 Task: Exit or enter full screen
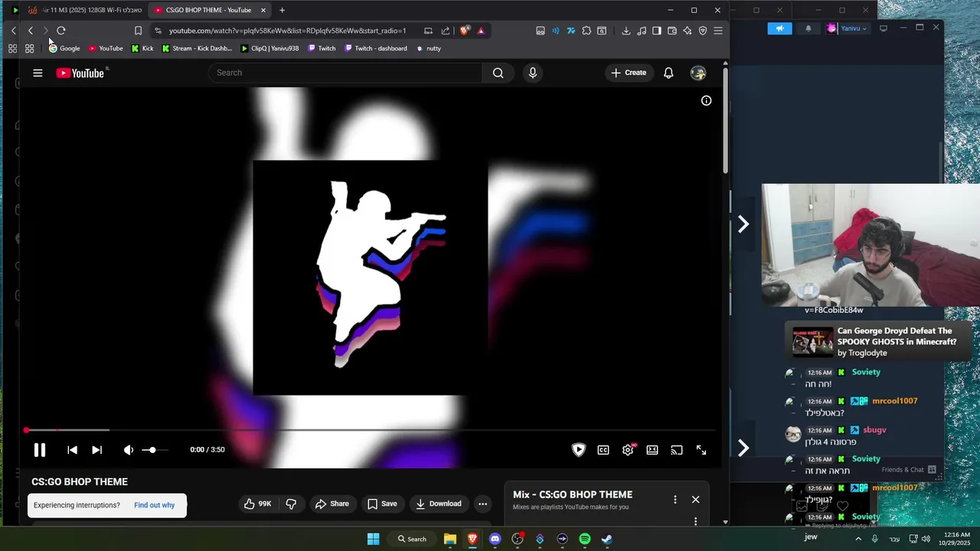tap(701, 450)
